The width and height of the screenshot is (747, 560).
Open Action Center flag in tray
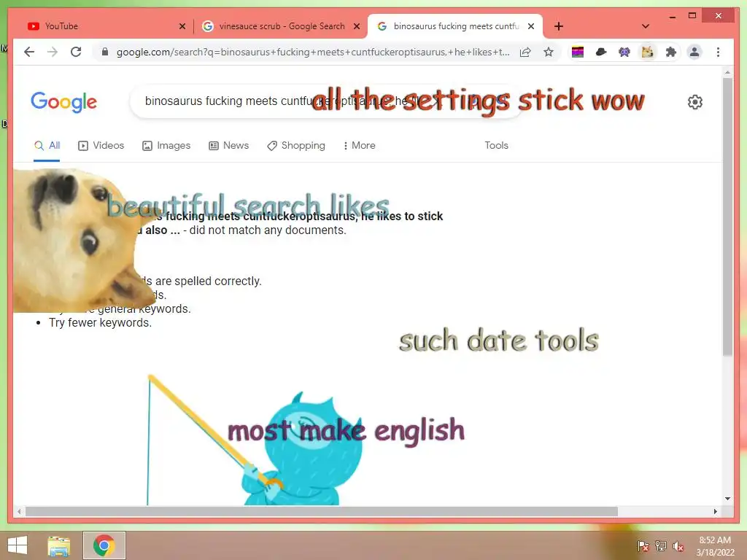[643, 546]
